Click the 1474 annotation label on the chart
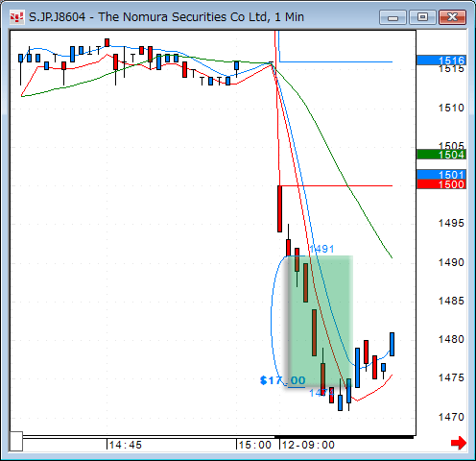This screenshot has height=461, width=476. point(321,393)
